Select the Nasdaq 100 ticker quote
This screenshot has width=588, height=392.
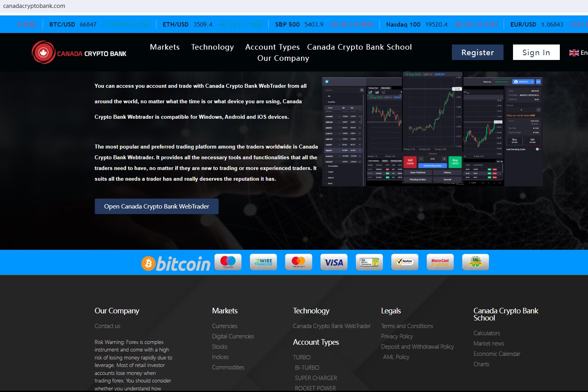coord(442,25)
